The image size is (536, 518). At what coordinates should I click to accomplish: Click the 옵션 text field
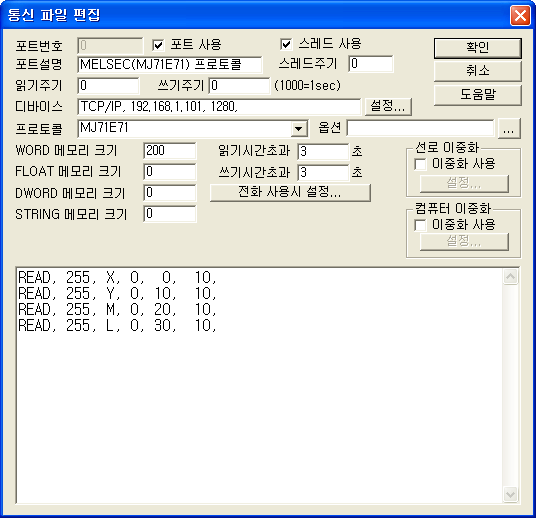420,128
